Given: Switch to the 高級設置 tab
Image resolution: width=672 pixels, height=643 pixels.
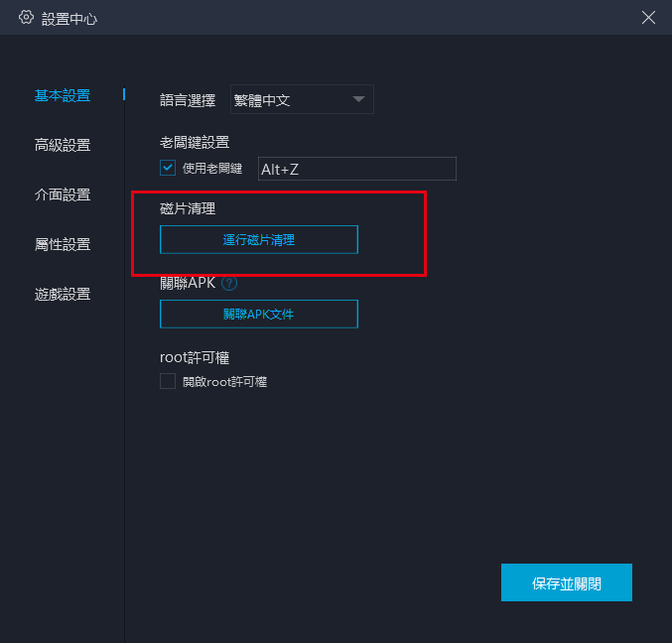Looking at the screenshot, I should pyautogui.click(x=63, y=145).
